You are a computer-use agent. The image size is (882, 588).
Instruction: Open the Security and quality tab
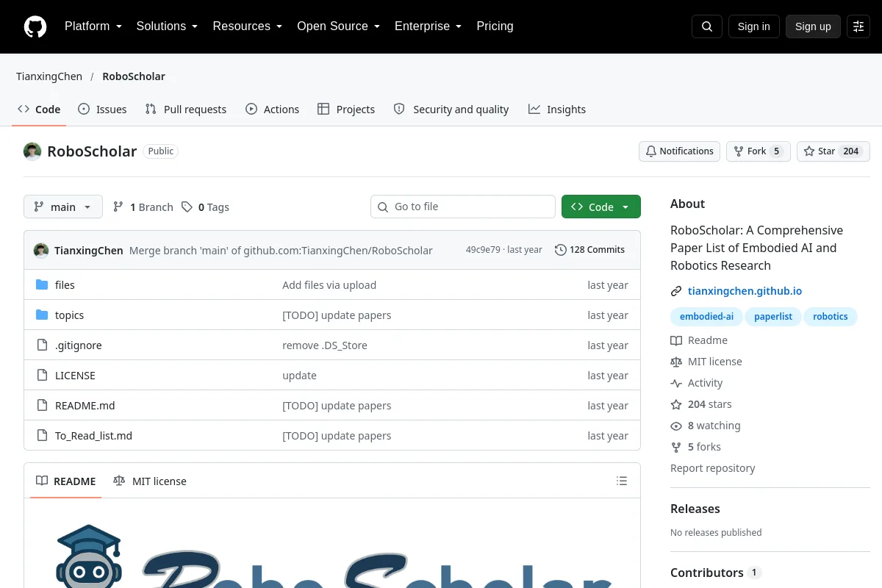tap(451, 110)
